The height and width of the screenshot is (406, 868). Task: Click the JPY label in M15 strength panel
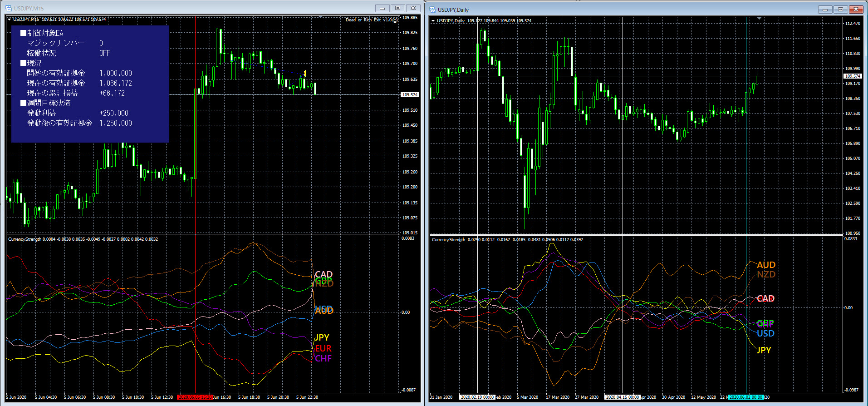pos(322,337)
